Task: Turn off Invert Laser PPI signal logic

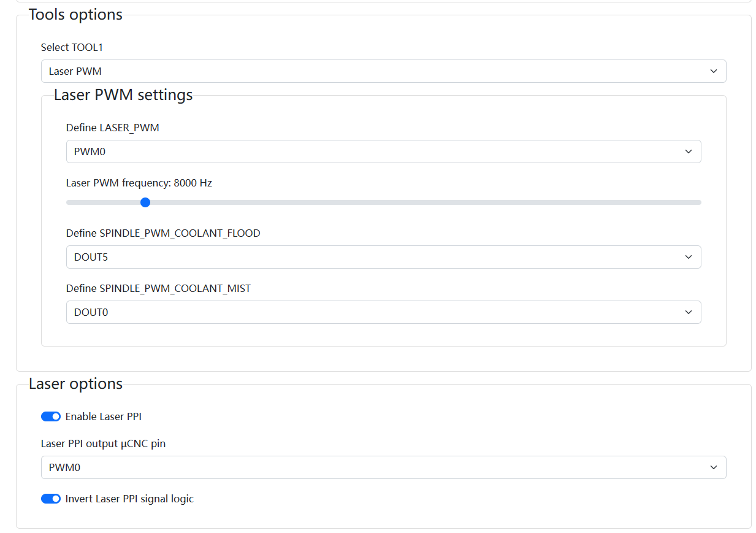Action: 51,499
